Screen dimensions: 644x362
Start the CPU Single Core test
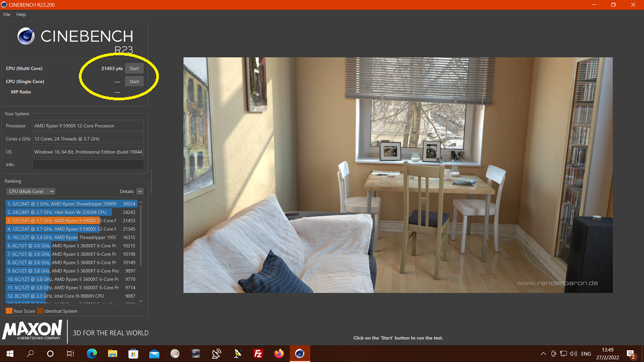[x=134, y=82]
